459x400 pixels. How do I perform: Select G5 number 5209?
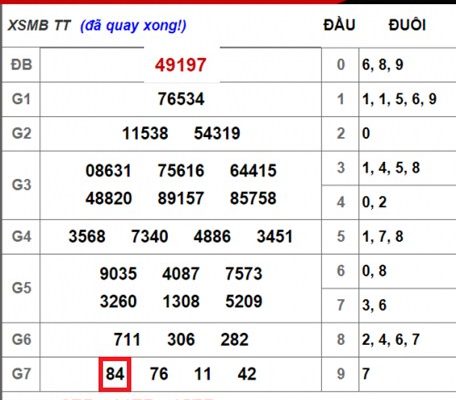[244, 302]
